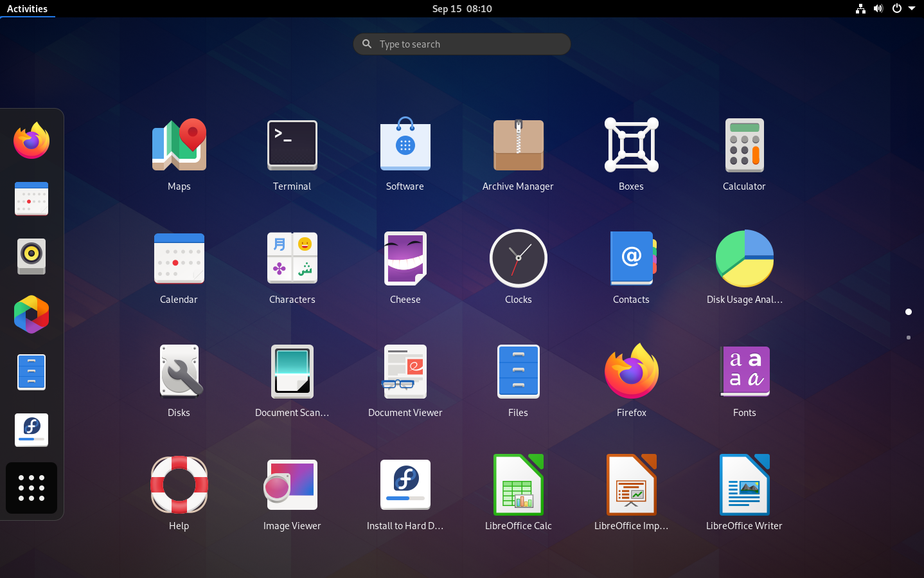Launch Disk Usage Analyzer
The image size is (924, 578).
744,258
